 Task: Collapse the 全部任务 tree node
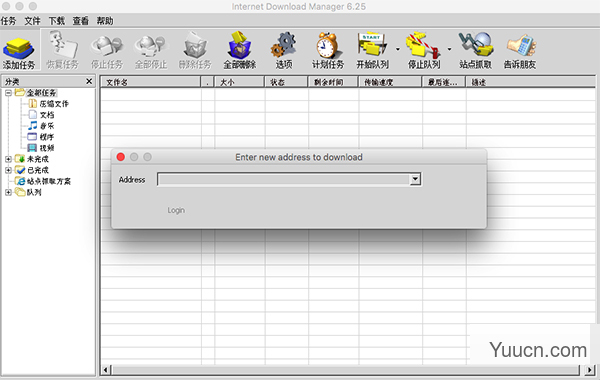8,93
